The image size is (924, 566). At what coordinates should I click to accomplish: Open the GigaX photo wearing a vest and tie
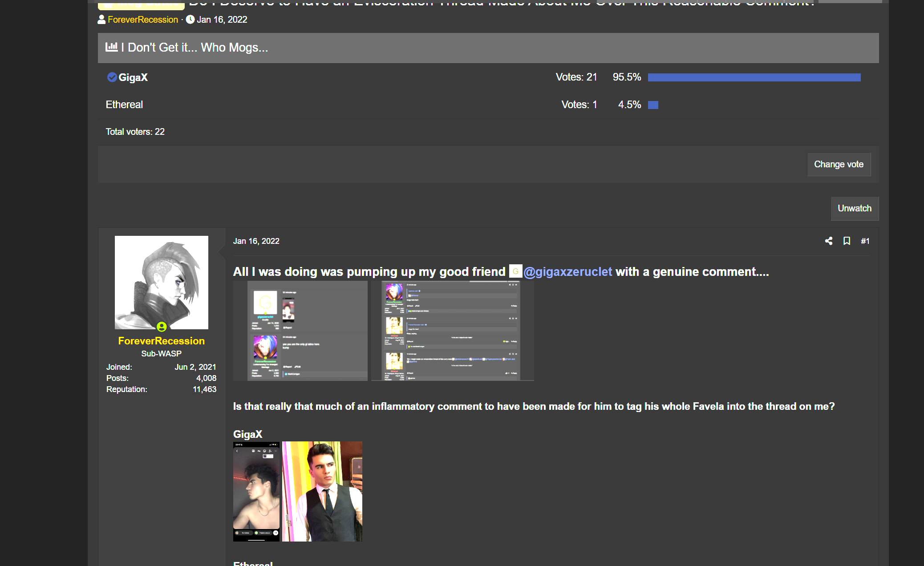pos(322,491)
